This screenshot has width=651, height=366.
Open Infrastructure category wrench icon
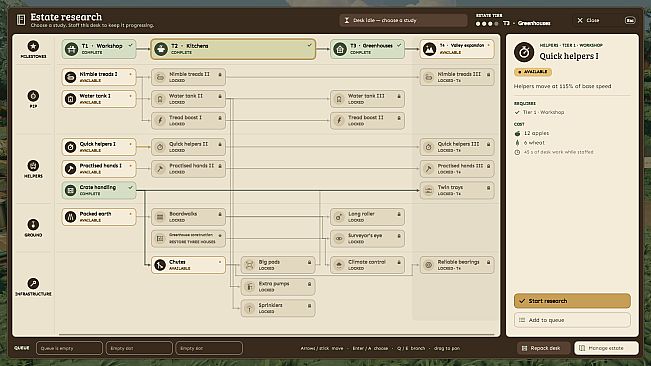click(33, 283)
